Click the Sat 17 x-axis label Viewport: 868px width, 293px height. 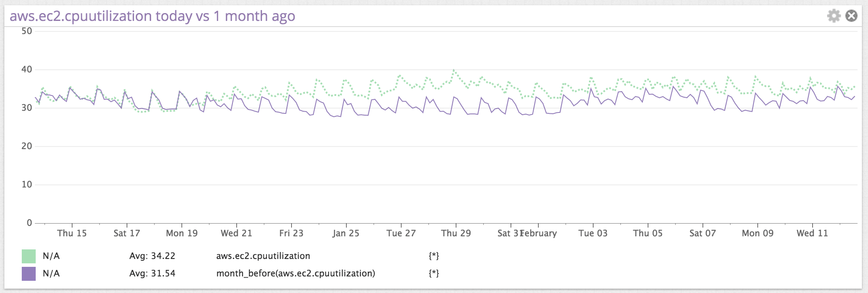(x=127, y=233)
